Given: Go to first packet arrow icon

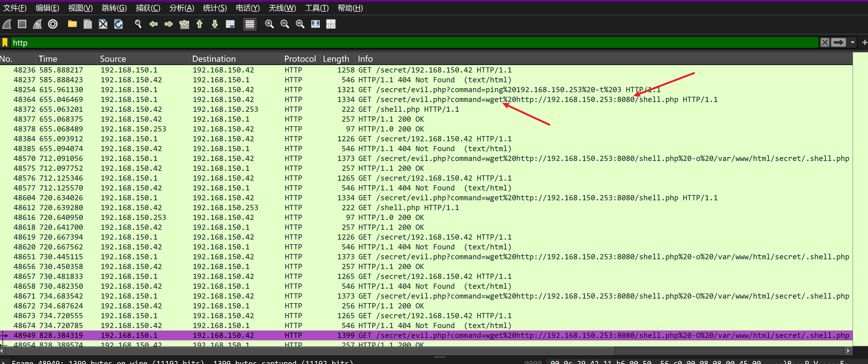Looking at the screenshot, I should (200, 24).
